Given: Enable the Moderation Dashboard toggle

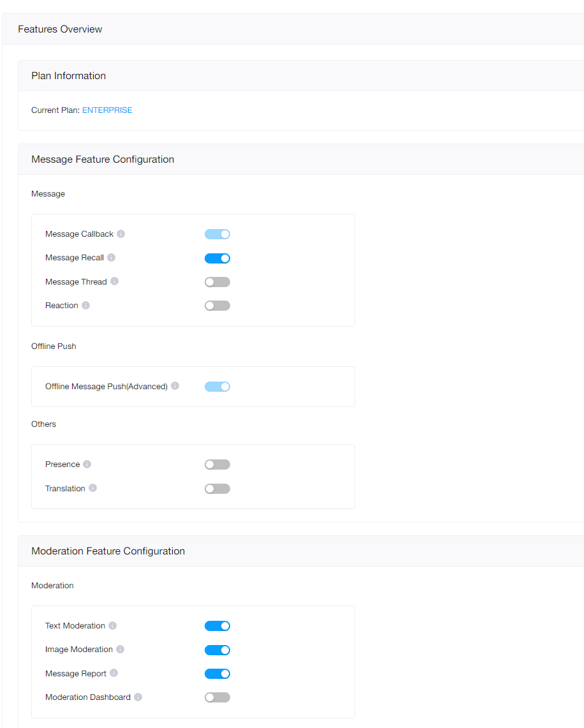Looking at the screenshot, I should [217, 697].
